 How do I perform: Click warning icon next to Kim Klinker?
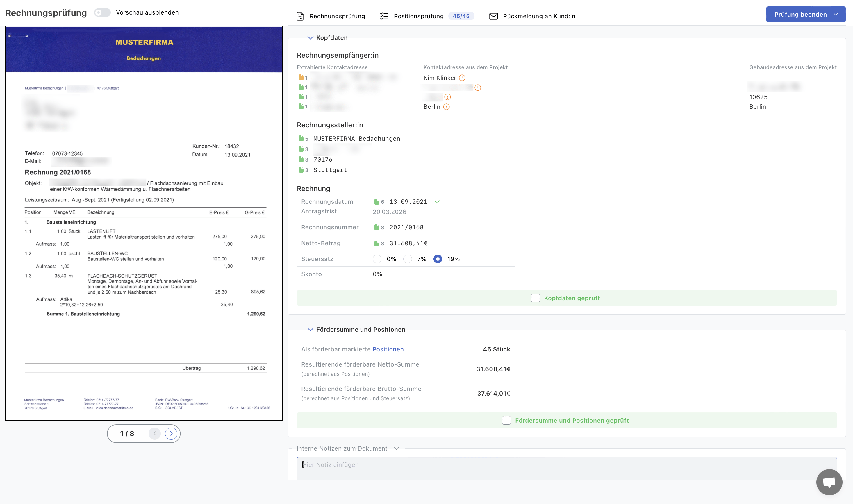click(x=462, y=78)
